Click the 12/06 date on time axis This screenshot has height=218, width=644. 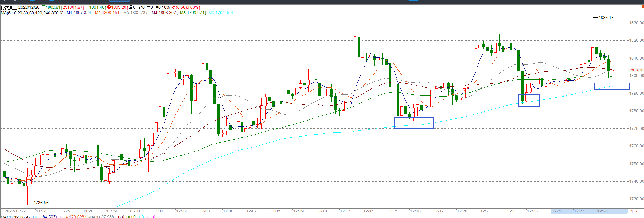[228, 211]
